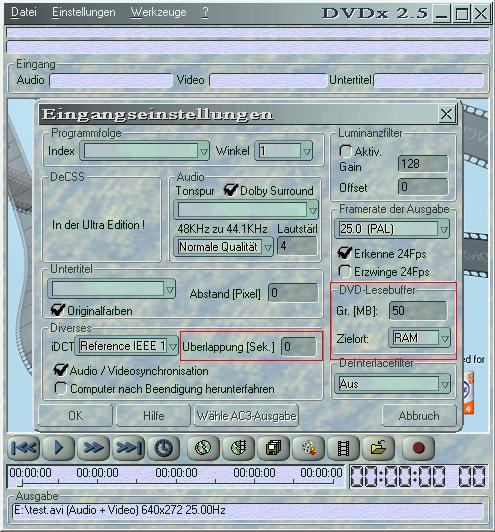Check Computer nach Beendigung herunterfahren

point(60,388)
